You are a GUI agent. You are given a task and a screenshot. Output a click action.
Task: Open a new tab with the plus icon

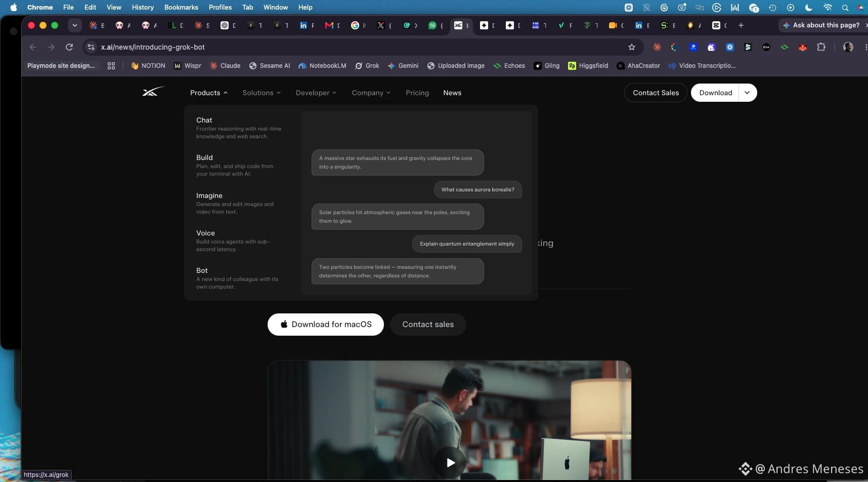(741, 25)
